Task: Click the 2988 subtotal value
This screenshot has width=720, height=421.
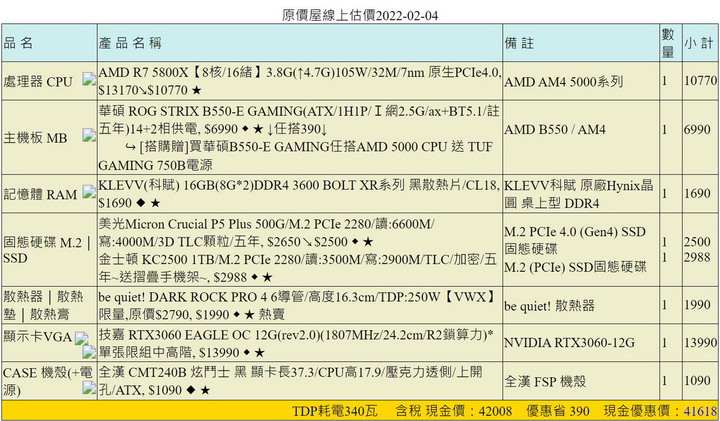Action: pyautogui.click(x=697, y=258)
